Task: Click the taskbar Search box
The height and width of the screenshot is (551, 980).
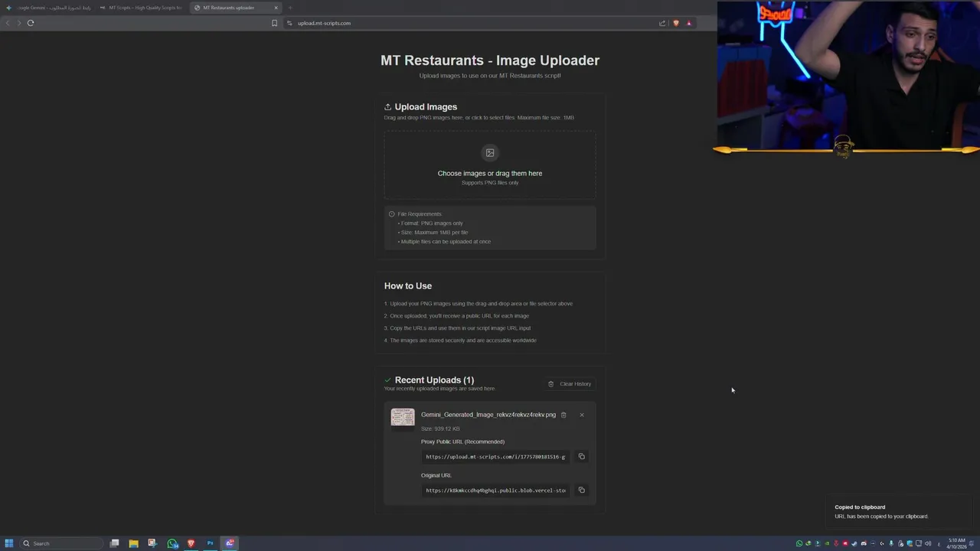Action: [61, 543]
